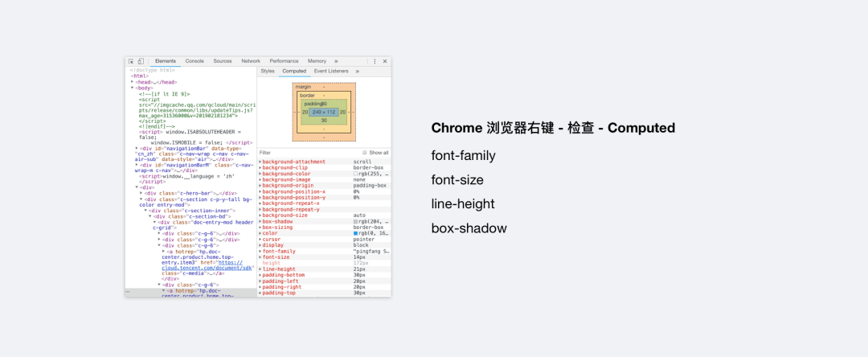Screen dimensions: 868x357
Task: Focus the Filter input in Computed pane
Action: click(x=307, y=153)
